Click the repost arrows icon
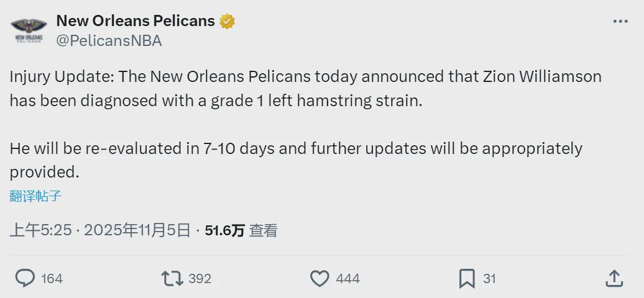 click(172, 278)
